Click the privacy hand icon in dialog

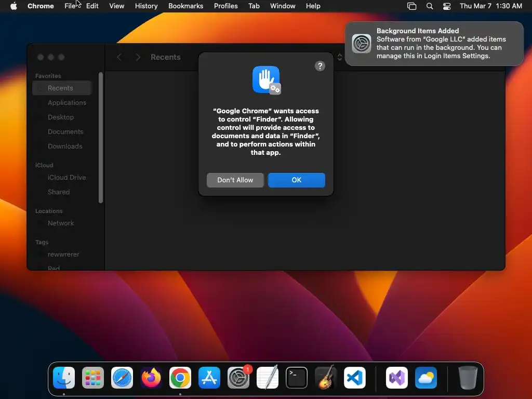[267, 80]
